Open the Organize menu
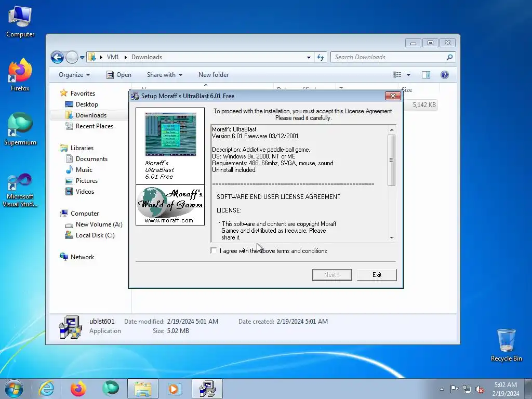 [x=74, y=75]
